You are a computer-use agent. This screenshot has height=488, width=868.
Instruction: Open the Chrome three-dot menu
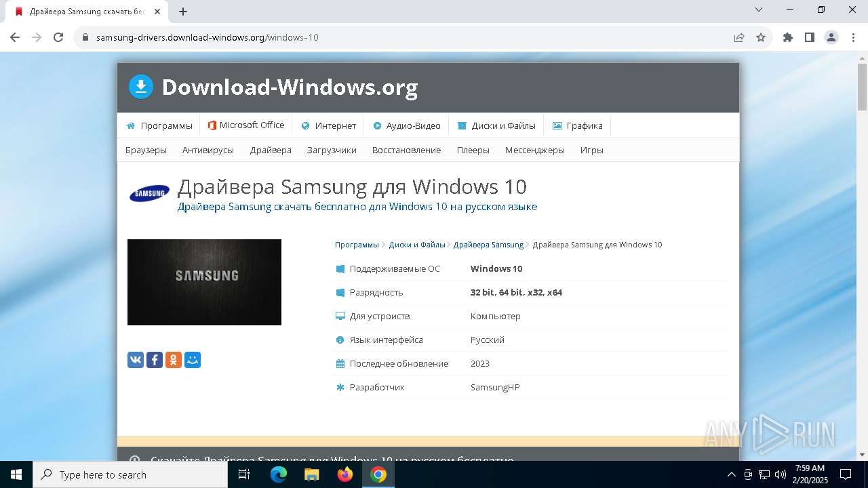(852, 37)
